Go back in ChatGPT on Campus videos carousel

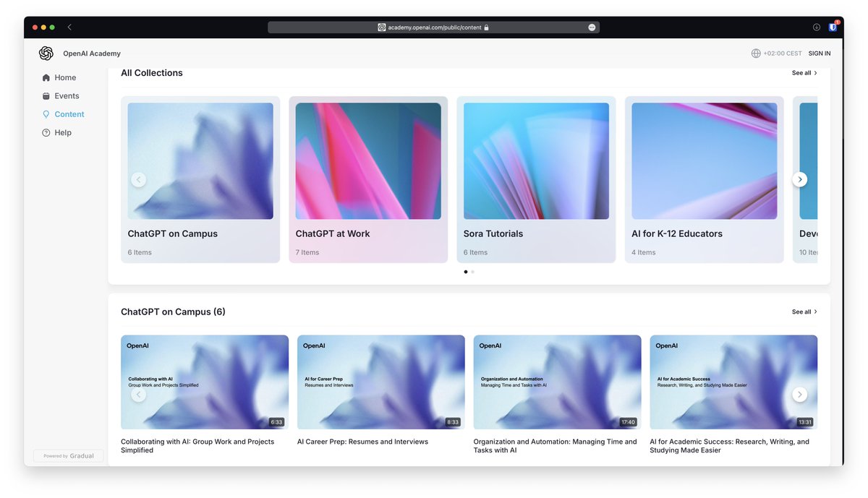point(138,394)
